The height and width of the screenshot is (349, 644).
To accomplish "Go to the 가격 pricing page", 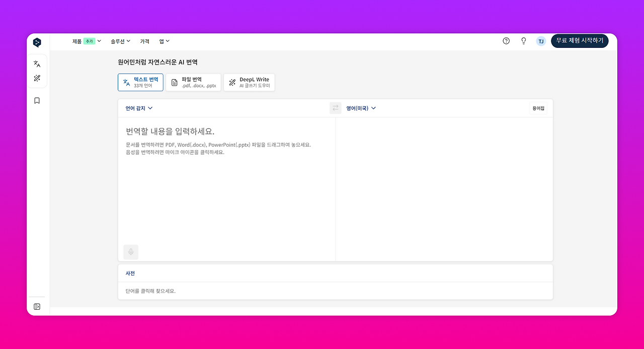I will 145,41.
